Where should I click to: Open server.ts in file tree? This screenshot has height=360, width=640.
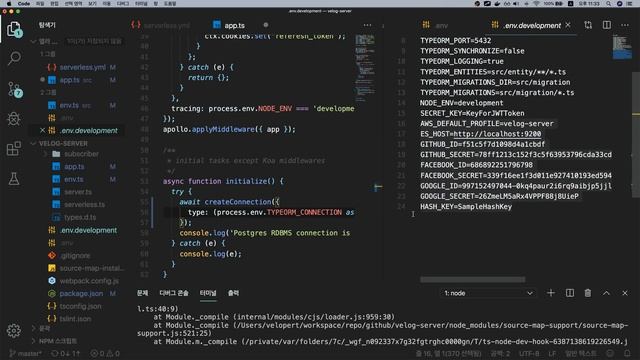(78, 192)
